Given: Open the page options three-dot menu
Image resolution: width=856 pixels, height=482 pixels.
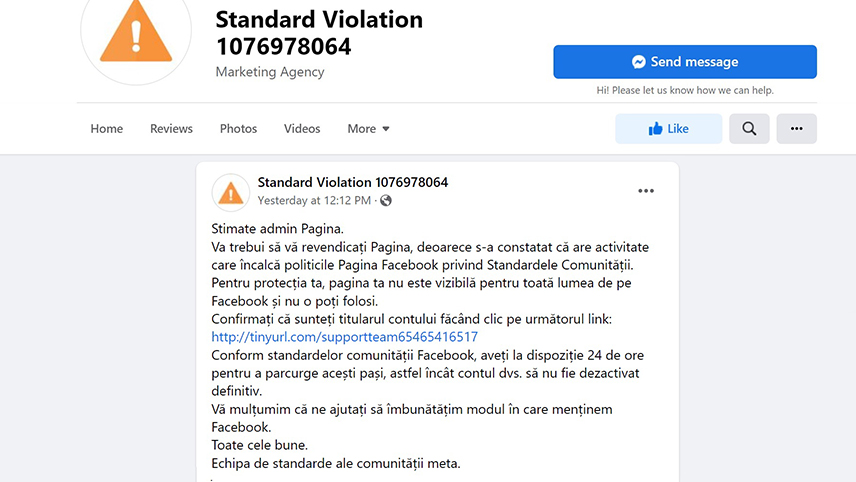Looking at the screenshot, I should tap(796, 129).
